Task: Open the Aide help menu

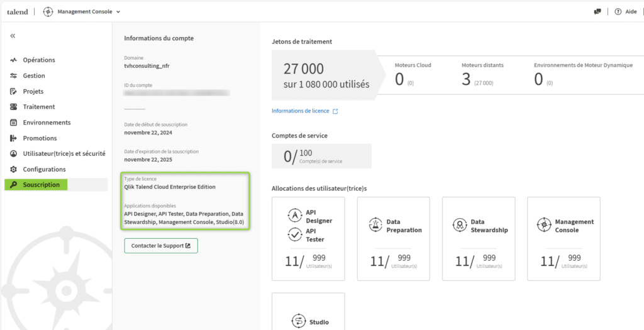Action: click(x=626, y=11)
